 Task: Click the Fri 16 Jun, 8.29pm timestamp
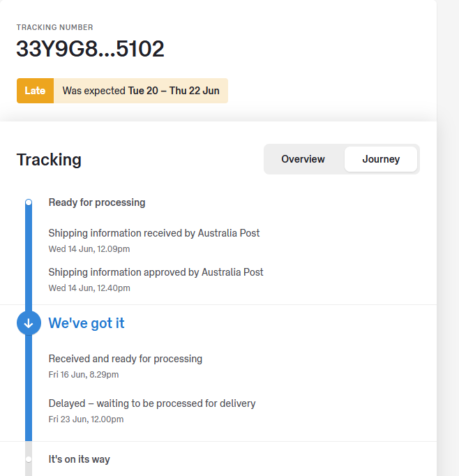84,375
